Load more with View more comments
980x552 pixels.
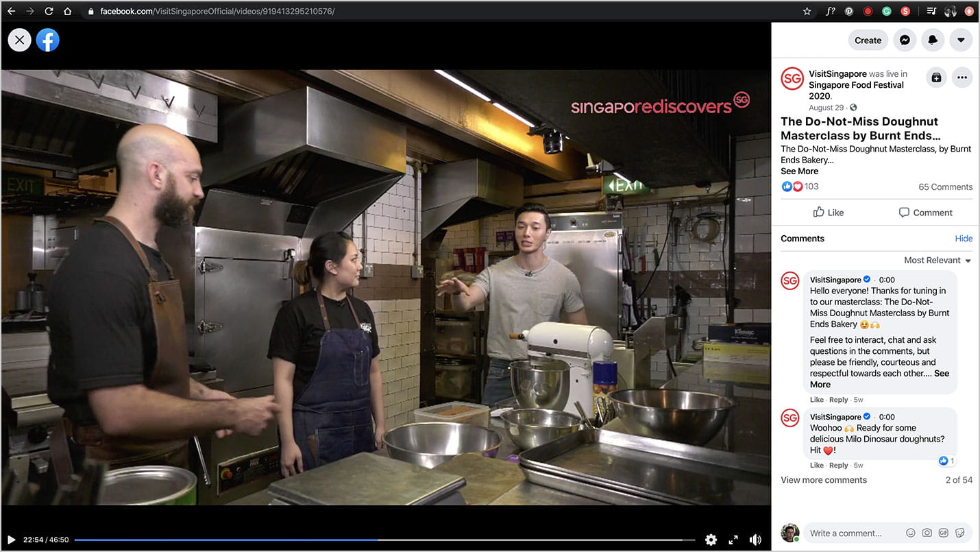click(x=824, y=480)
